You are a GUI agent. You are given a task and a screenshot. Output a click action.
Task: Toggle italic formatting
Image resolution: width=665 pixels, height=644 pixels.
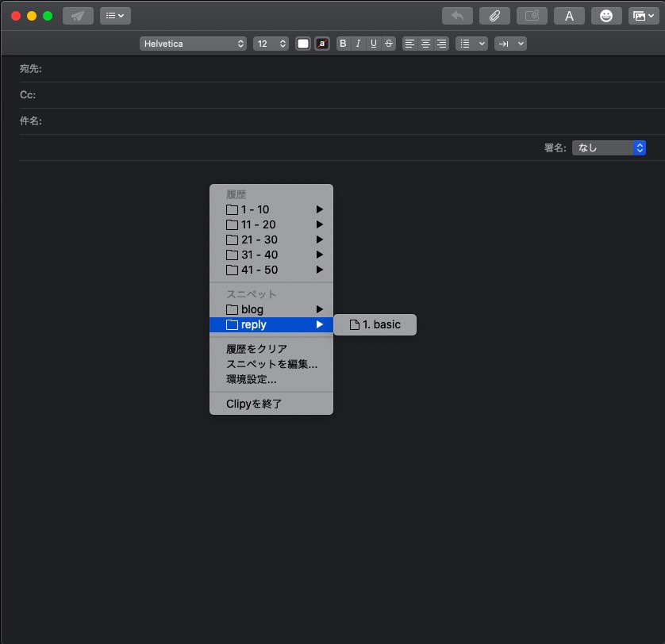(359, 44)
